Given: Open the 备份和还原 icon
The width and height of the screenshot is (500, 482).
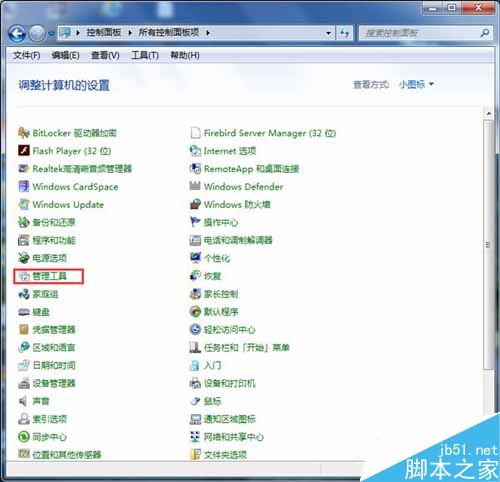Looking at the screenshot, I should tap(24, 222).
